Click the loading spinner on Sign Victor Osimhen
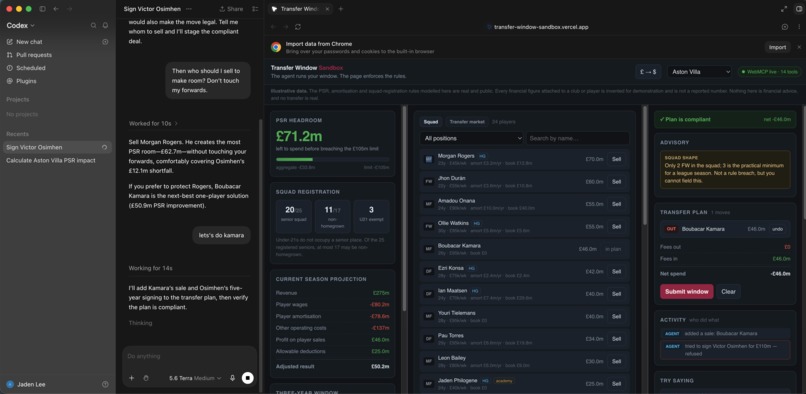 click(x=104, y=147)
